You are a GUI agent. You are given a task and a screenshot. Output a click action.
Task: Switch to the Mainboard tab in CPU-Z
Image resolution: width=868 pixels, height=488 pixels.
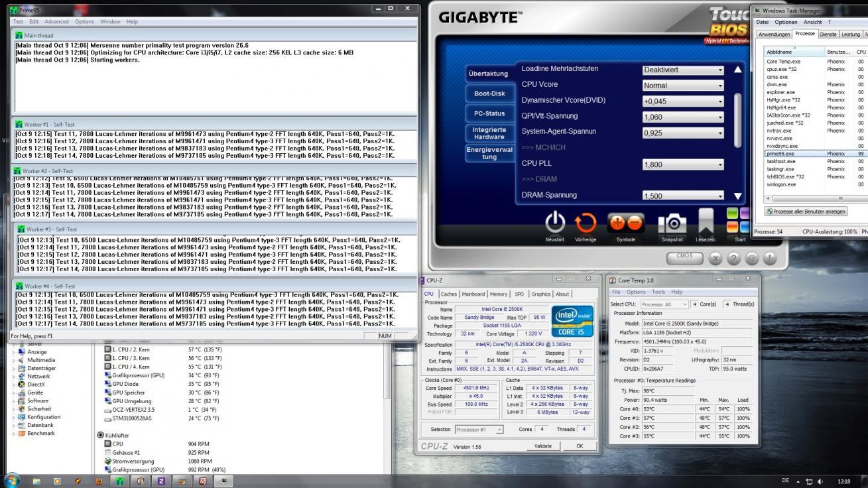click(473, 294)
